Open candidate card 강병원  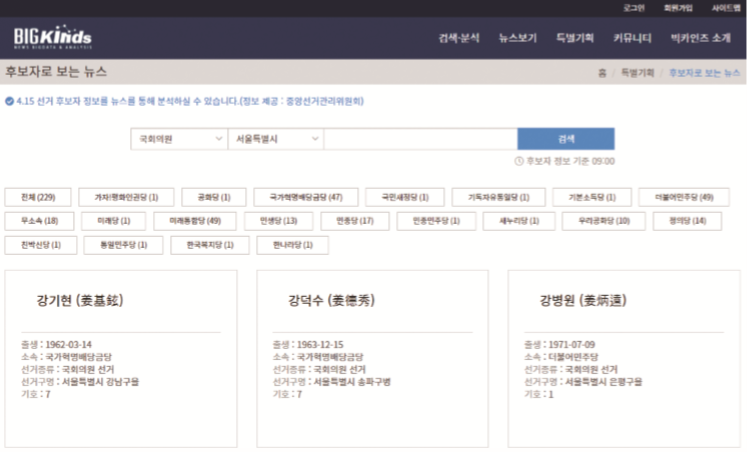624,359
